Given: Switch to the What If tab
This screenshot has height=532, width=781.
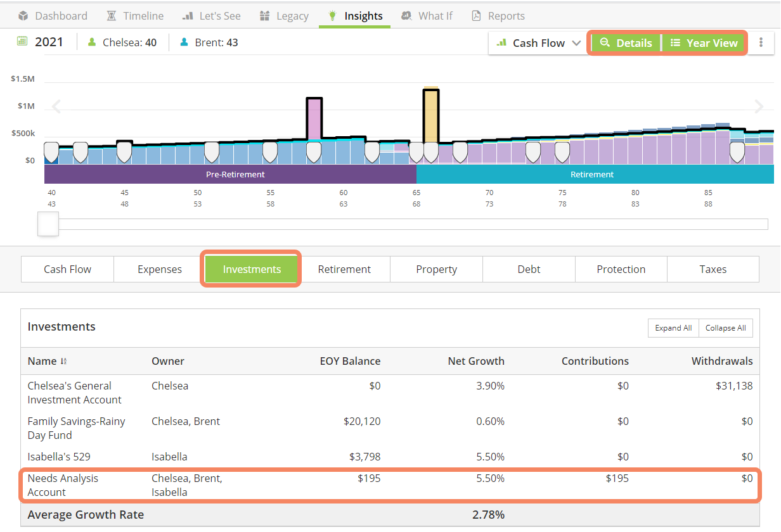Looking at the screenshot, I should pos(427,16).
